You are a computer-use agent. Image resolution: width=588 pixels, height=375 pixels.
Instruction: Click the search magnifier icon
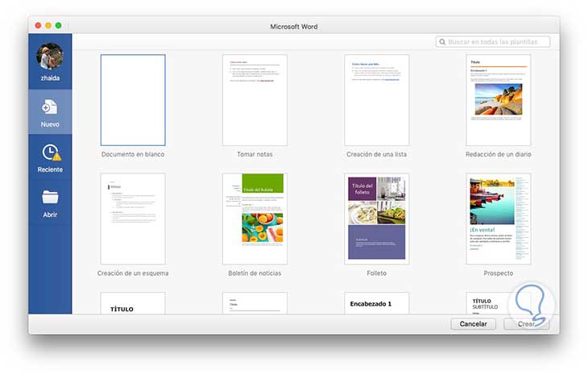click(442, 42)
